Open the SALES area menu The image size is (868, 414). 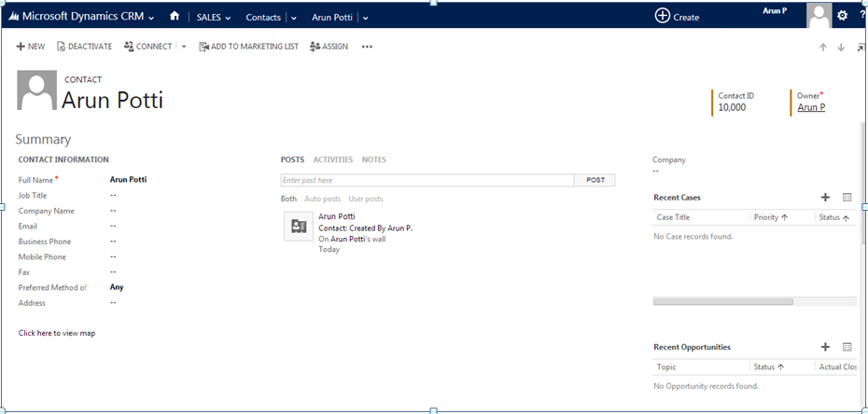tap(214, 17)
